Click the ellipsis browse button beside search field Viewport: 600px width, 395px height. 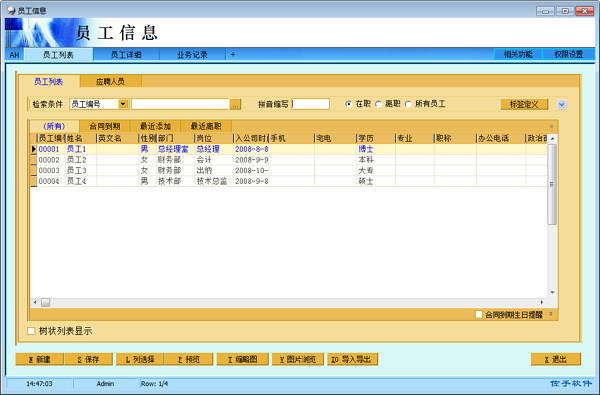pyautogui.click(x=235, y=104)
